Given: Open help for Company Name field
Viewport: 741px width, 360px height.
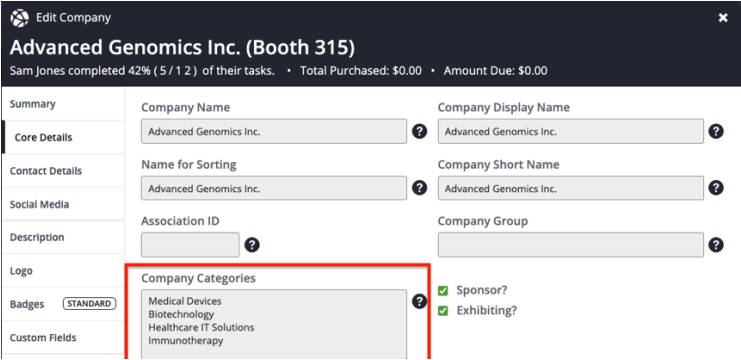Looking at the screenshot, I should [x=420, y=131].
